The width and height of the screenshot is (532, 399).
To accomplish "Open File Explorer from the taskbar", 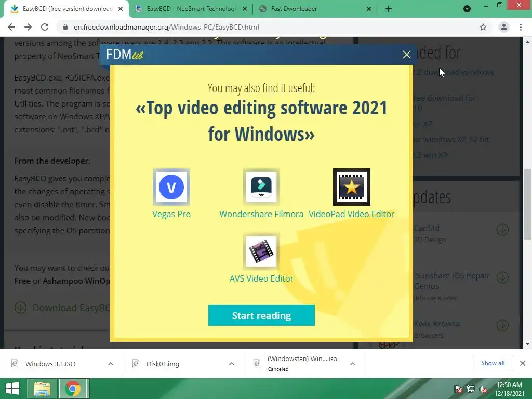I will point(42,389).
